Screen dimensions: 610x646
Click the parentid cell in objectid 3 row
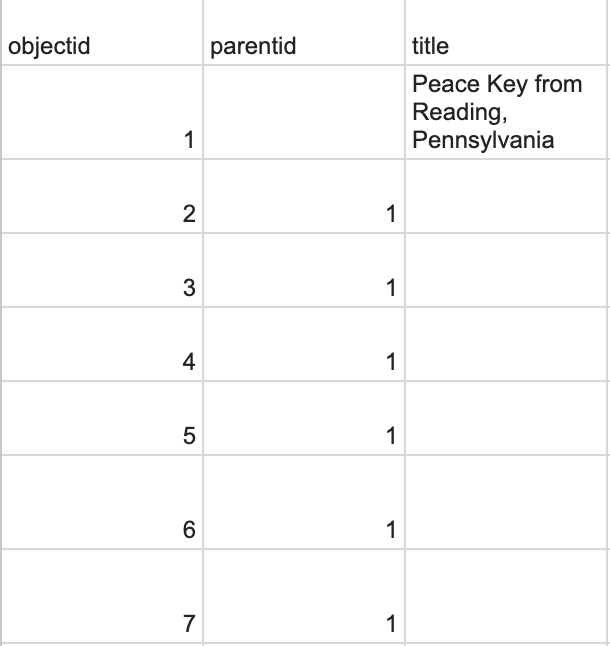[x=303, y=270]
